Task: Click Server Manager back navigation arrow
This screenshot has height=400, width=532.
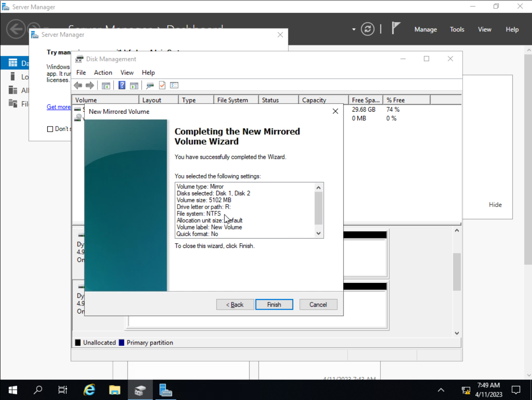Action: pos(15,29)
